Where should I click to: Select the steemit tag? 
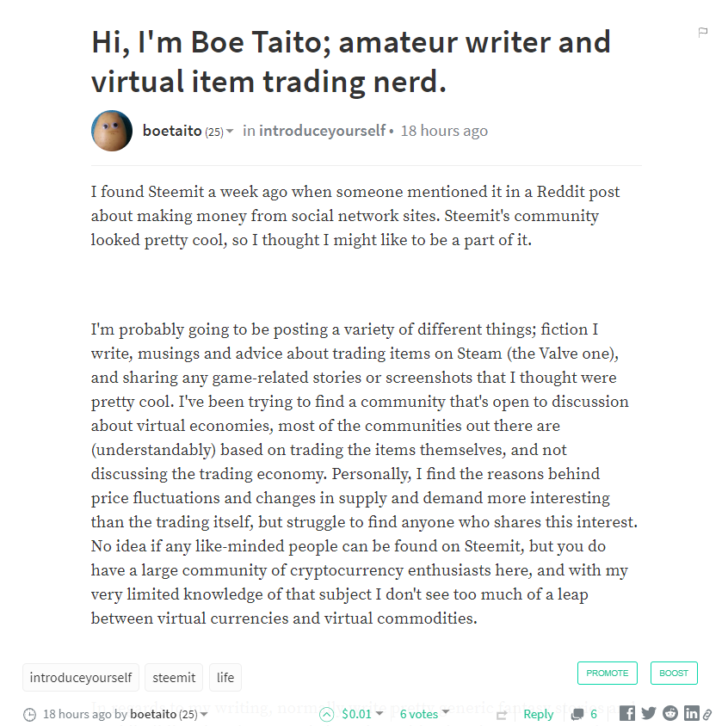tap(174, 677)
